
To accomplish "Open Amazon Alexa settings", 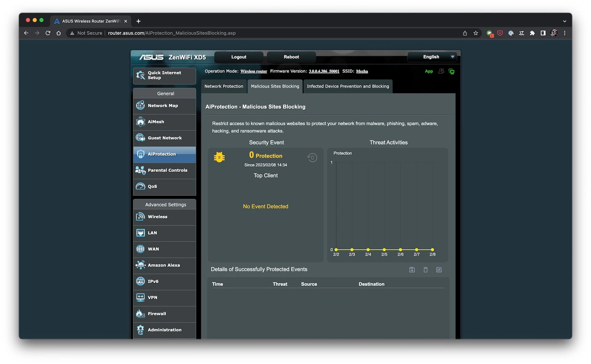I will (164, 265).
